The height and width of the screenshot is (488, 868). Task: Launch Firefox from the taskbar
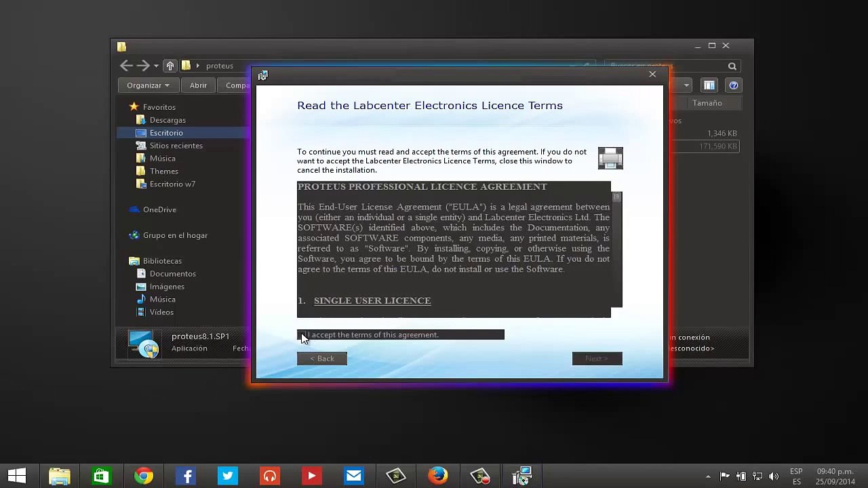(x=437, y=476)
